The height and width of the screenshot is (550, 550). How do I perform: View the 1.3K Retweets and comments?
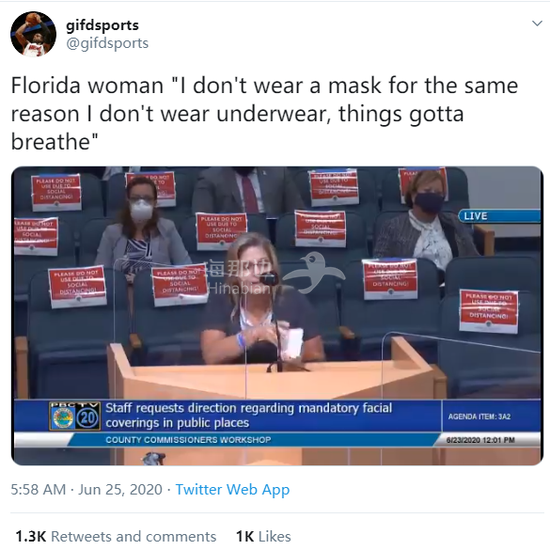point(116,536)
